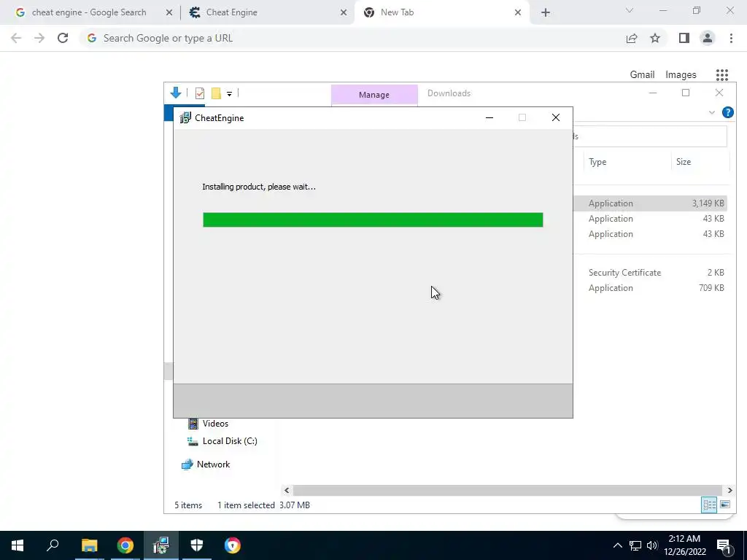This screenshot has height=560, width=747.
Task: Open the Gmail link
Action: tap(642, 75)
